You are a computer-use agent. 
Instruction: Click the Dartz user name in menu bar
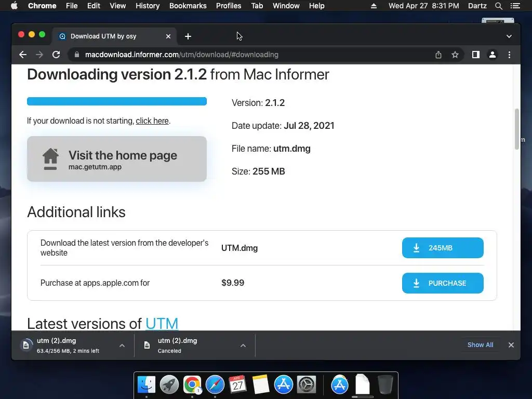477,6
